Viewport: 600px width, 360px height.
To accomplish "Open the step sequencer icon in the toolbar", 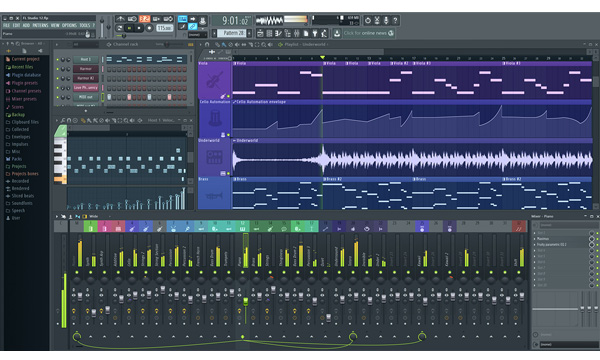I will point(269,33).
